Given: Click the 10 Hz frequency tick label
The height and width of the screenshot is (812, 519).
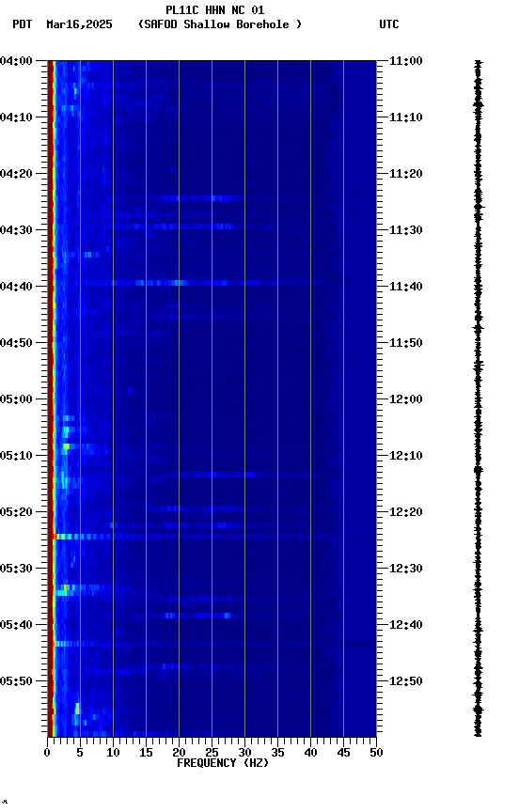Looking at the screenshot, I should click(113, 753).
